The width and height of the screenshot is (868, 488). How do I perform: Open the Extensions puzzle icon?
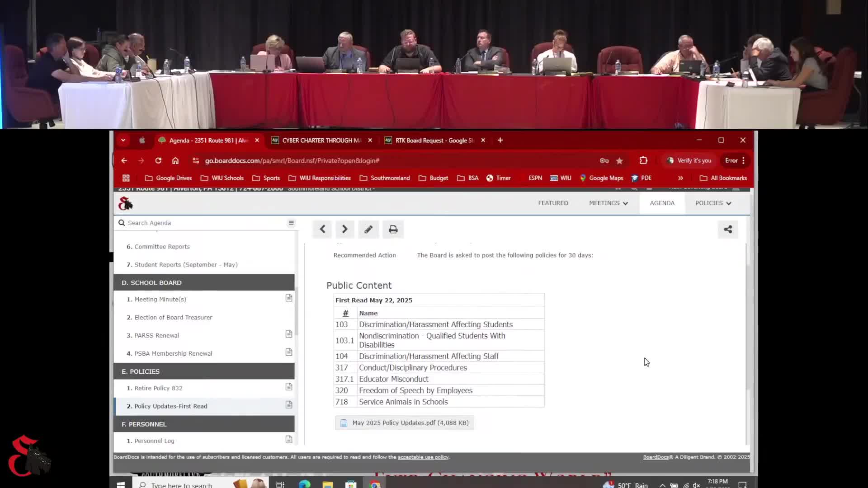click(643, 160)
